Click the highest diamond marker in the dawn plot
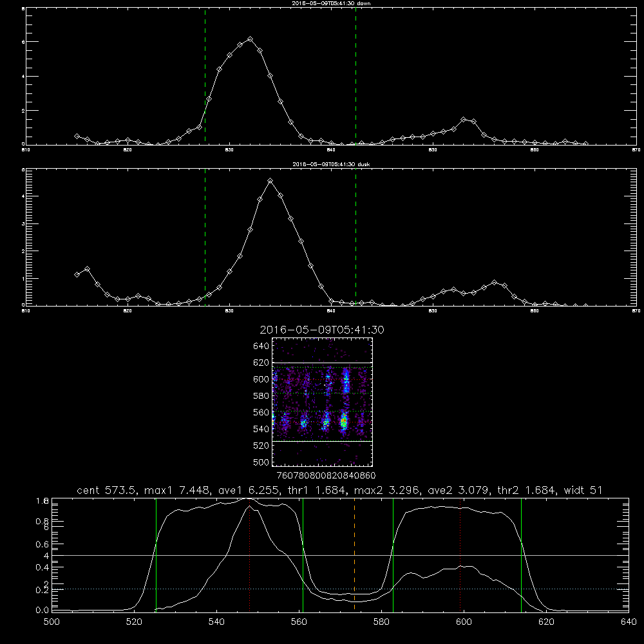Viewport: 644px width, 644px height. click(x=250, y=39)
